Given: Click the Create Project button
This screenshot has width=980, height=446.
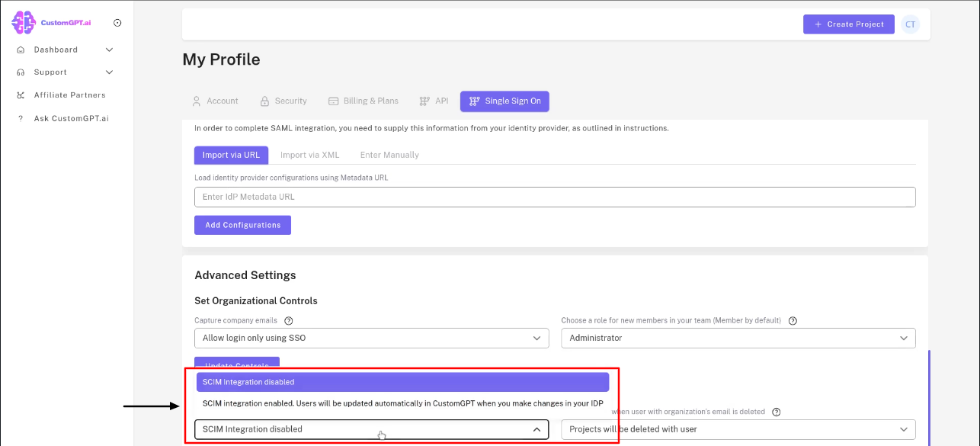Looking at the screenshot, I should 848,24.
